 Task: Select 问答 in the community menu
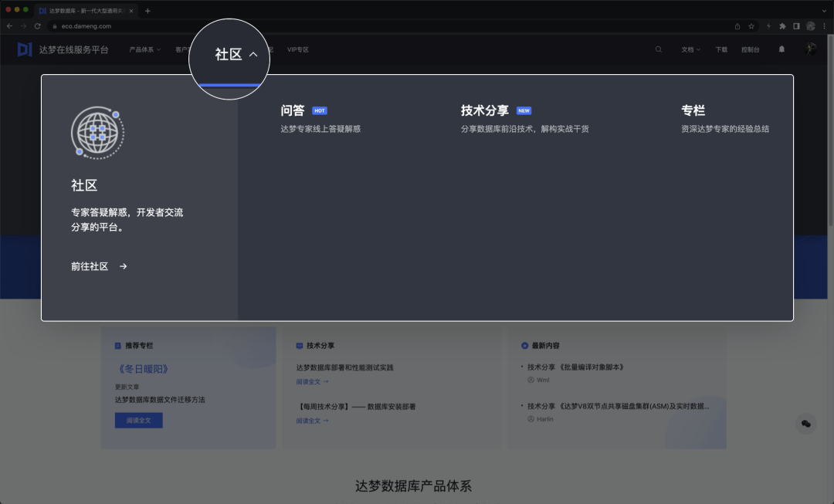pos(293,110)
